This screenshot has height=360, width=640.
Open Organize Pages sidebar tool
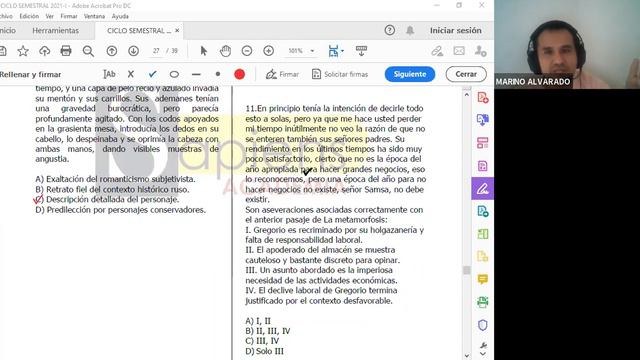(482, 143)
